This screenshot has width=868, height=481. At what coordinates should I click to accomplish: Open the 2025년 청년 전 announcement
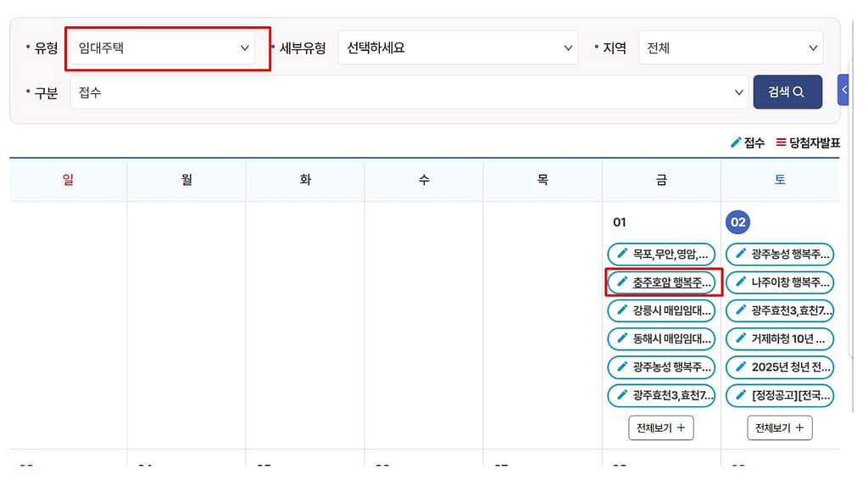tap(788, 367)
